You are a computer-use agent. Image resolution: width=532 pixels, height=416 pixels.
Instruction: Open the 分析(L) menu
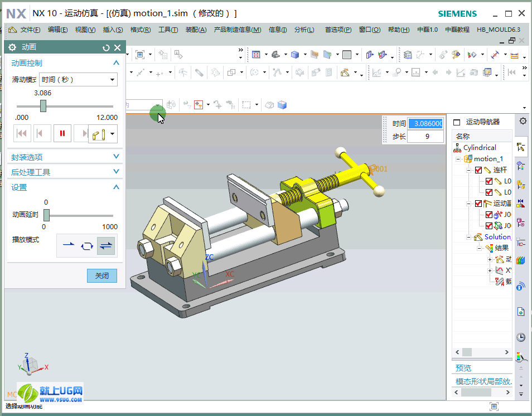(x=304, y=30)
